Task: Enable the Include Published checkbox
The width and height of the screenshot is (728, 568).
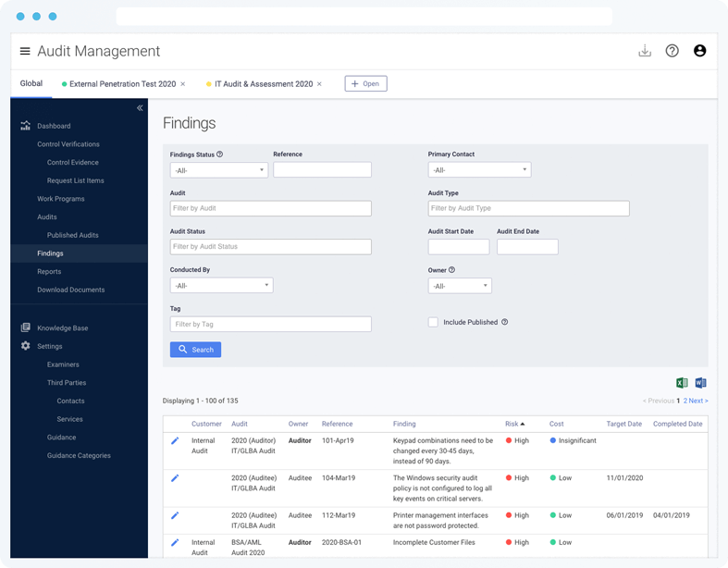Action: (433, 322)
